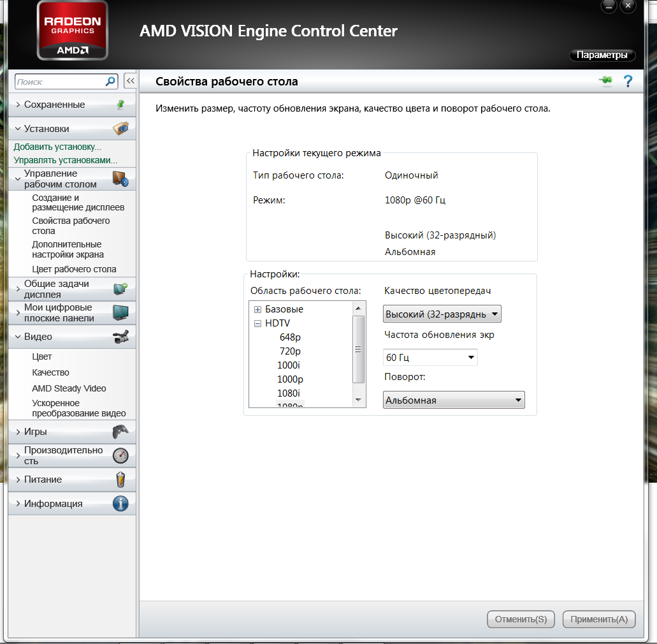657x644 pixels.
Task: Expand the Питание section
Action: coord(18,479)
